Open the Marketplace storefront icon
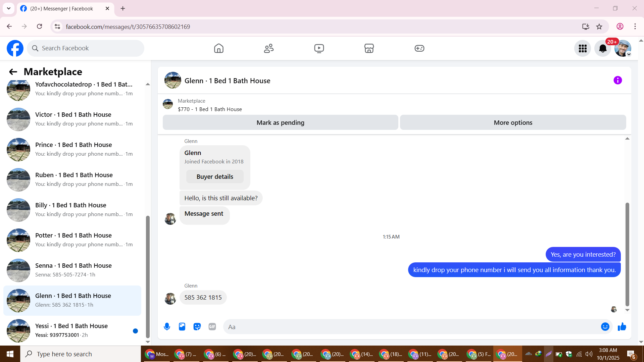The width and height of the screenshot is (644, 362). pyautogui.click(x=369, y=48)
